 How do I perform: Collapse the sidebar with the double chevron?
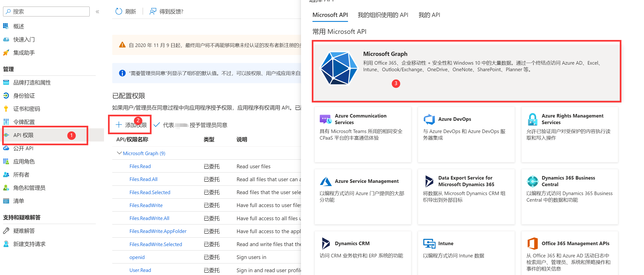pyautogui.click(x=97, y=12)
